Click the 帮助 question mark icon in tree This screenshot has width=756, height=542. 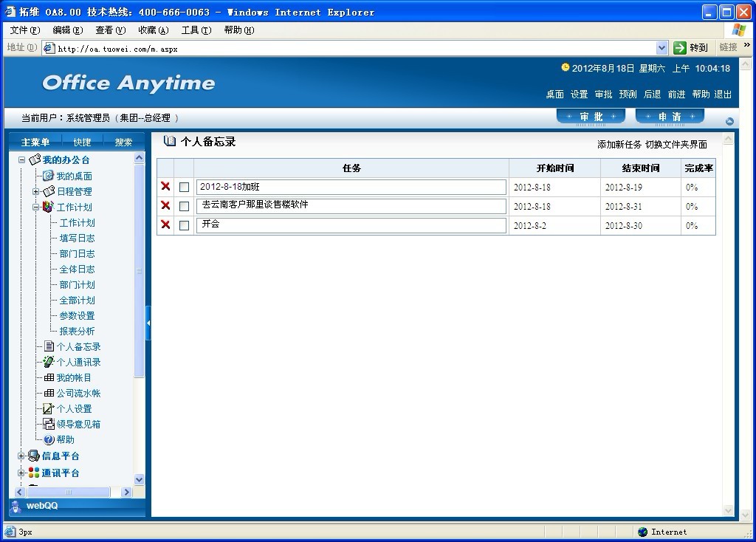pyautogui.click(x=49, y=439)
